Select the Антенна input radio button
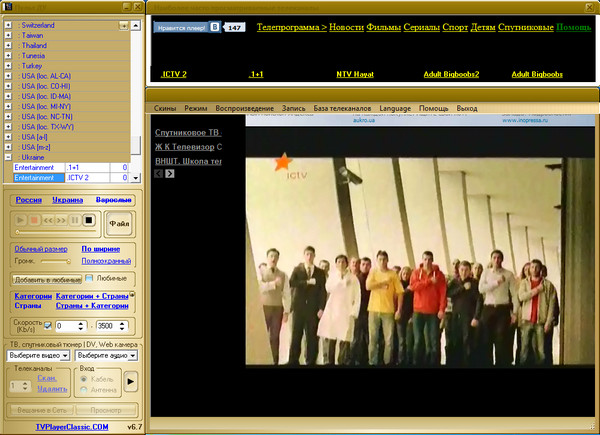This screenshot has height=435, width=600. click(x=82, y=390)
